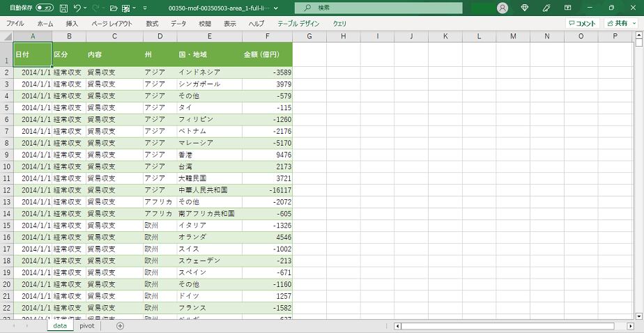This screenshot has width=644, height=333.
Task: Click the Save icon in title bar
Action: [x=63, y=8]
